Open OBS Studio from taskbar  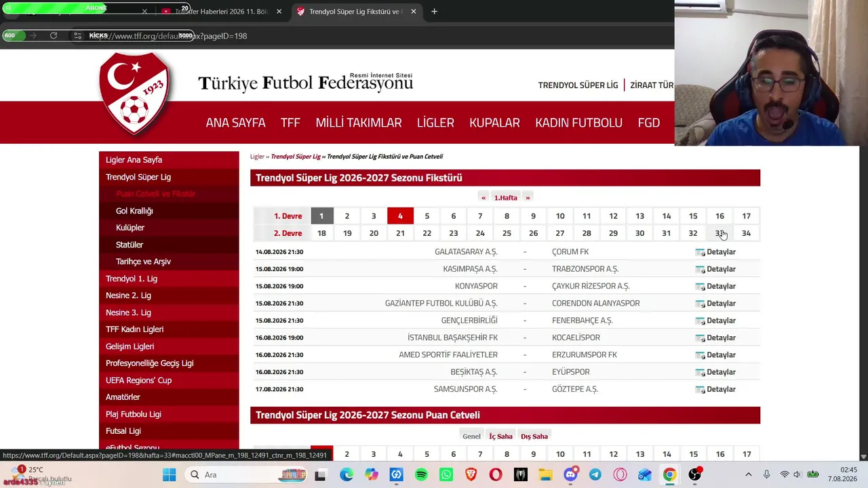tap(694, 474)
